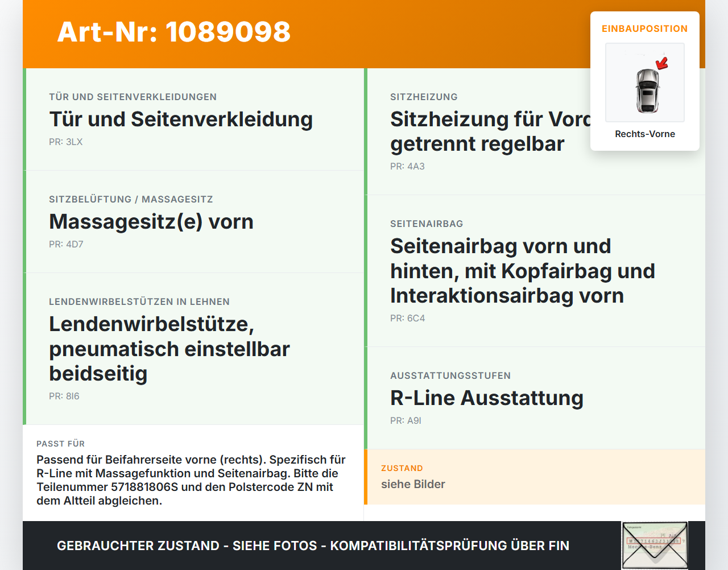The image size is (728, 570).
Task: Select the Seitenairbag vorn und hinten title
Action: point(523,271)
